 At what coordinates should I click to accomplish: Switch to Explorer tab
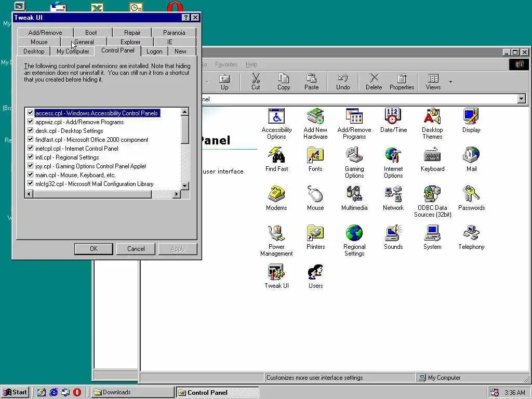click(x=130, y=42)
